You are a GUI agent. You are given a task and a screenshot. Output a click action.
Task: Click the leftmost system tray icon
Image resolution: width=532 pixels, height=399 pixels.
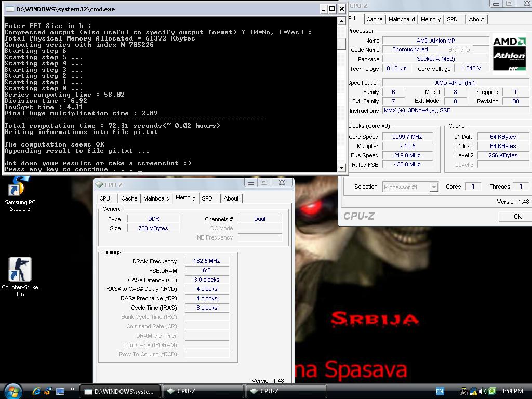click(464, 391)
